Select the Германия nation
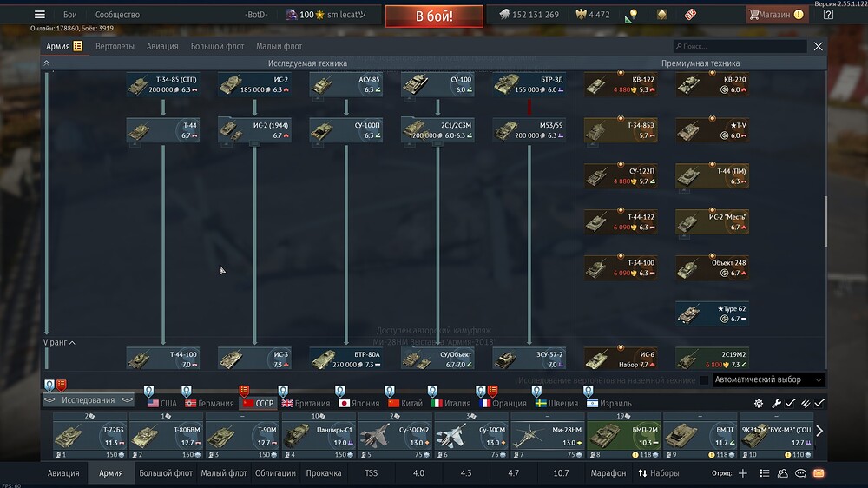This screenshot has height=488, width=868. (x=209, y=403)
